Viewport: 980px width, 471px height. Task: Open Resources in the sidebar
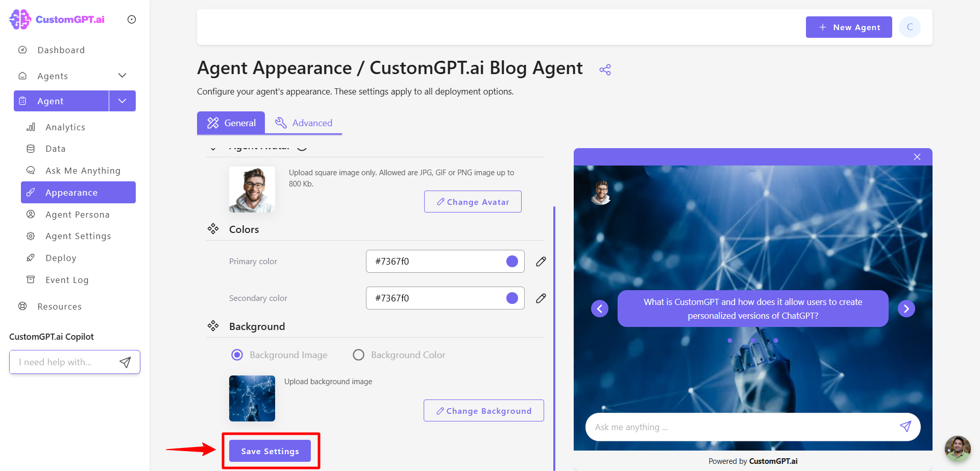[x=59, y=307]
